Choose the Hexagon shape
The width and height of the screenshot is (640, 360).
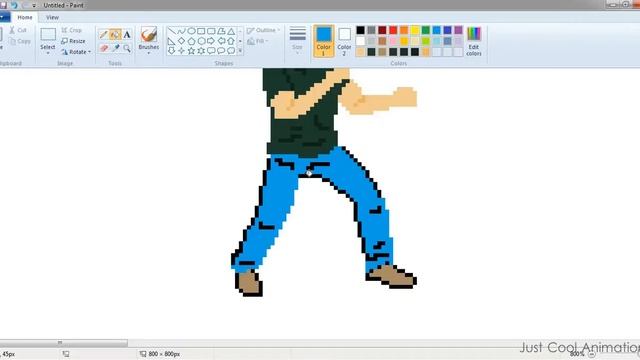point(201,41)
